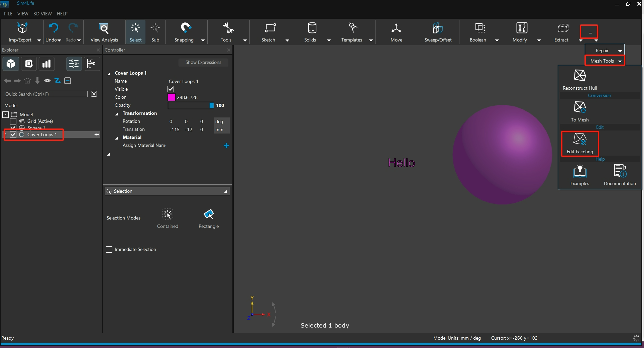Toggle Grid (Active) visibility checkbox
Image resolution: width=644 pixels, height=348 pixels.
coord(13,121)
